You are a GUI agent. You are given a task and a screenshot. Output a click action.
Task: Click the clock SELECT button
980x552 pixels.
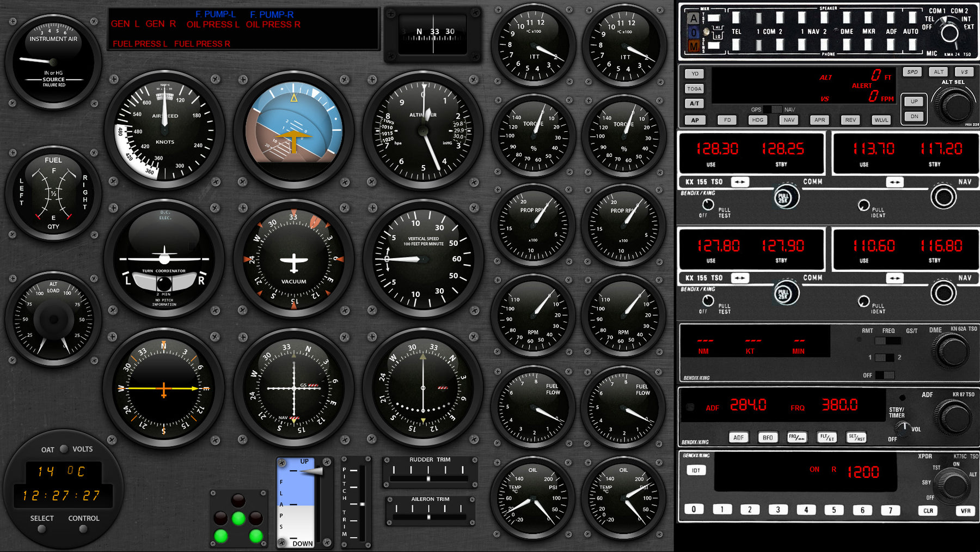point(42,529)
